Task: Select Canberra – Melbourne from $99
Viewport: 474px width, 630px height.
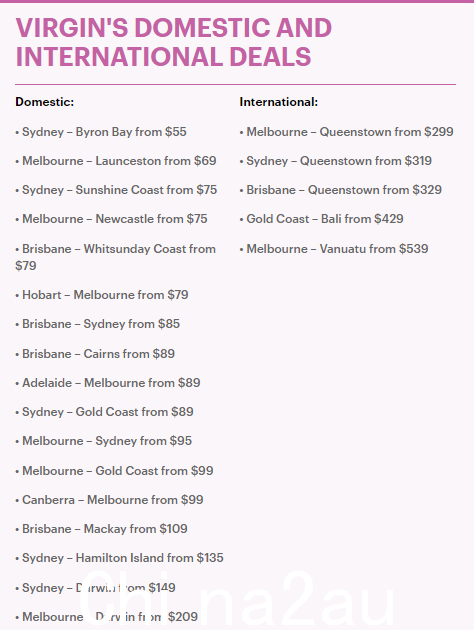Action: [109, 500]
